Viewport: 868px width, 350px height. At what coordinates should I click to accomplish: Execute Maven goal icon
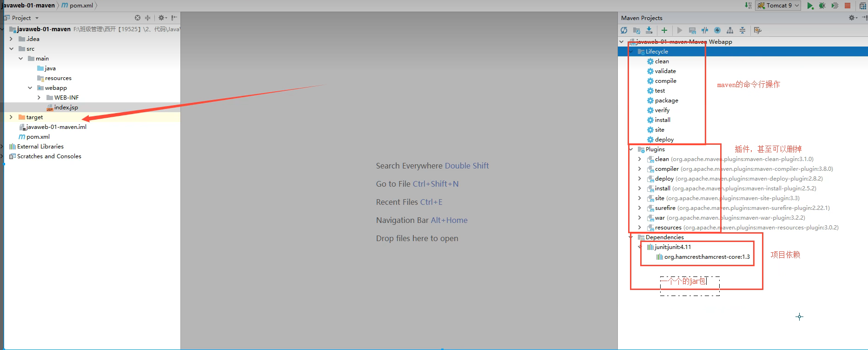[692, 30]
